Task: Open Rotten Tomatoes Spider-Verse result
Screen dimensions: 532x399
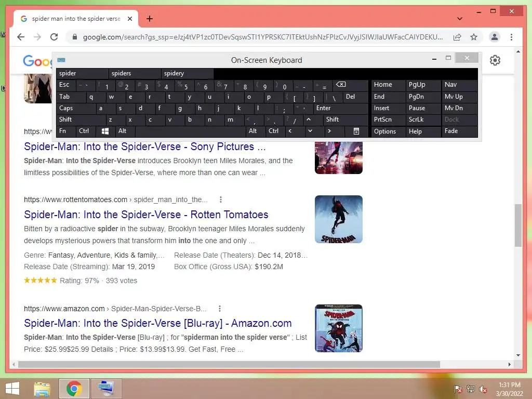Action: click(146, 215)
